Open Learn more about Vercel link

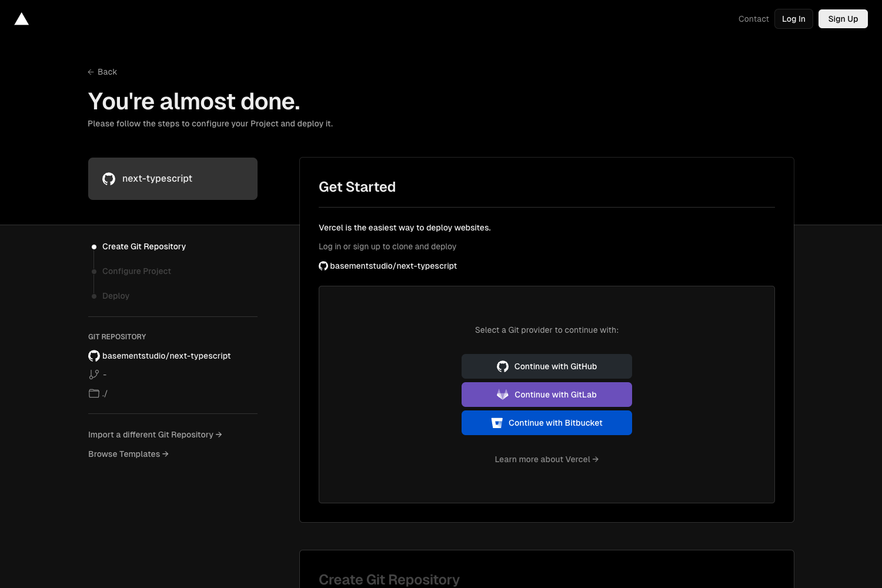(x=546, y=459)
